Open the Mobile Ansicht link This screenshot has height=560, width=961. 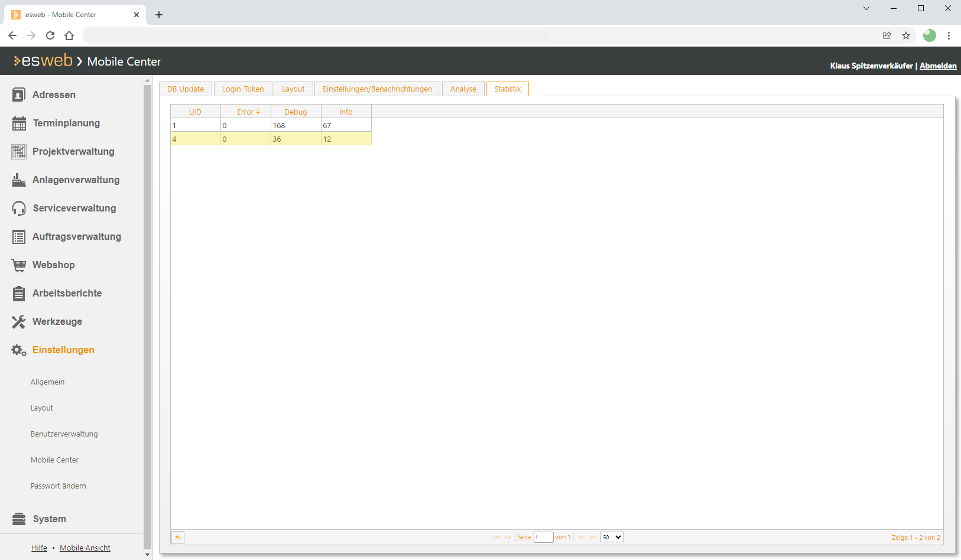click(x=85, y=548)
